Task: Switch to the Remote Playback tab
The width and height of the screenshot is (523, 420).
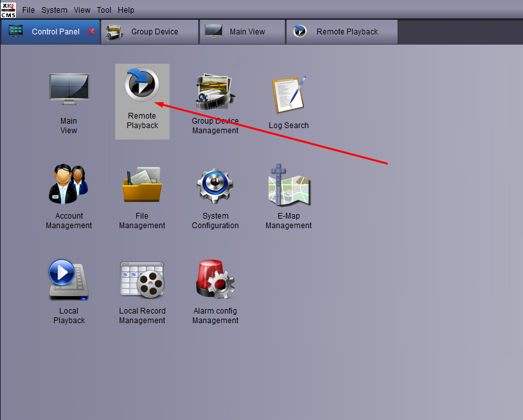Action: point(342,32)
